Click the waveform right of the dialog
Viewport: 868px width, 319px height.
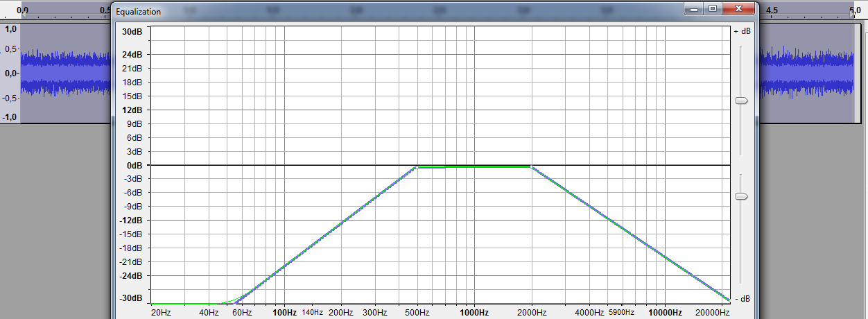(804, 73)
